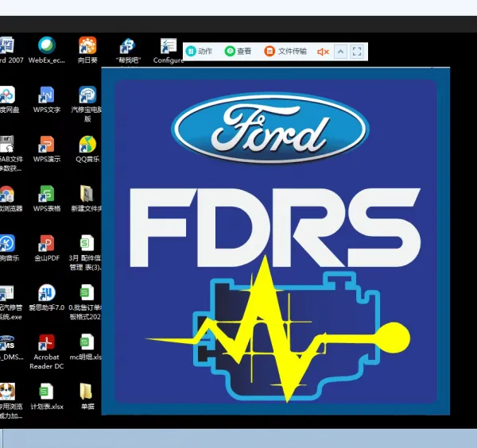Open the 百度网盘 cloud drive shortcut
The width and height of the screenshot is (477, 448).
(x=8, y=100)
